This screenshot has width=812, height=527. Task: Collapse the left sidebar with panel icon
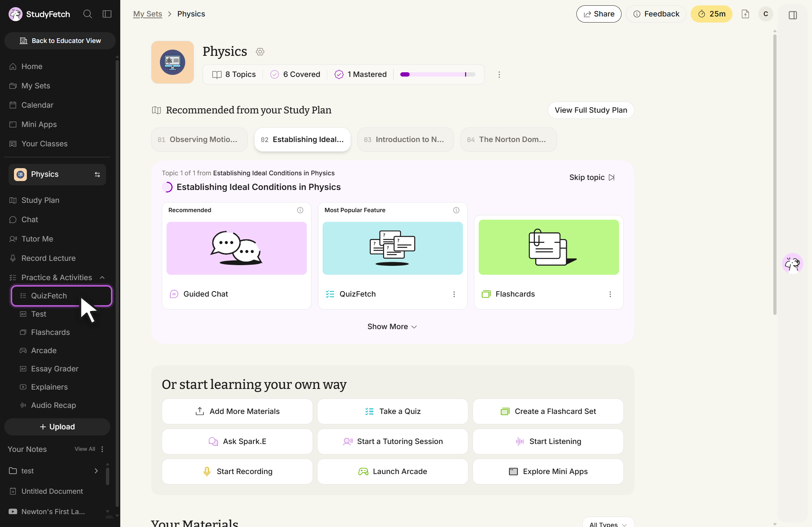click(x=107, y=14)
